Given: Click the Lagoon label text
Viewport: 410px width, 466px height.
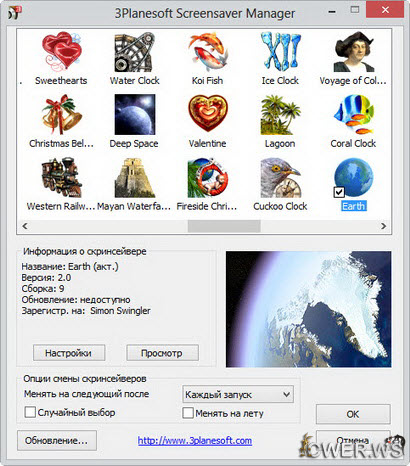Looking at the screenshot, I should (x=280, y=144).
